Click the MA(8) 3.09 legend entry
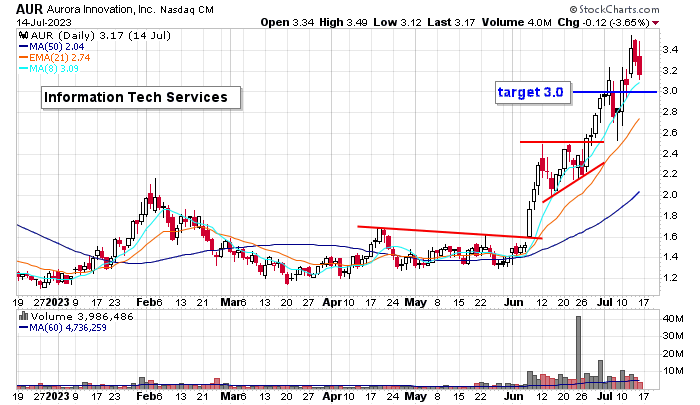The height and width of the screenshot is (405, 700). pyautogui.click(x=49, y=69)
